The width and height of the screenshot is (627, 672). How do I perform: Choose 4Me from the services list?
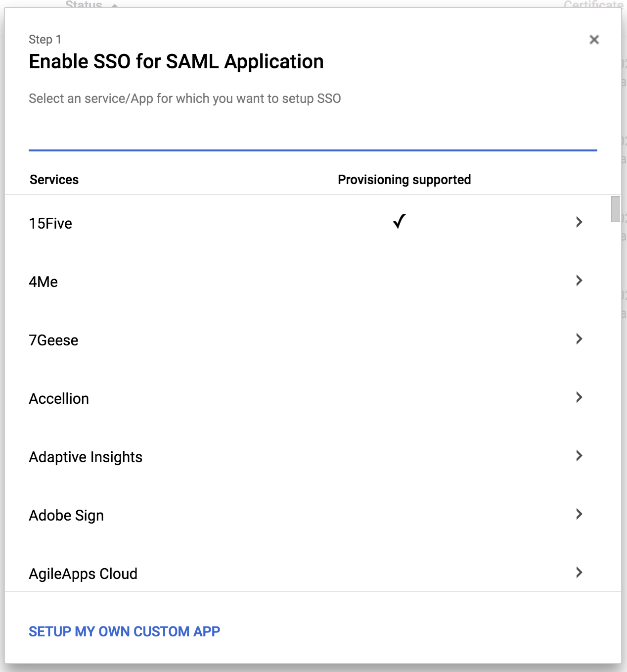click(44, 282)
